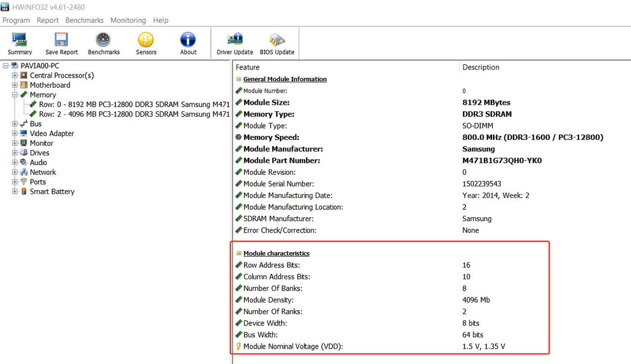The height and width of the screenshot is (364, 631).
Task: Open the Program menu
Action: 16,20
